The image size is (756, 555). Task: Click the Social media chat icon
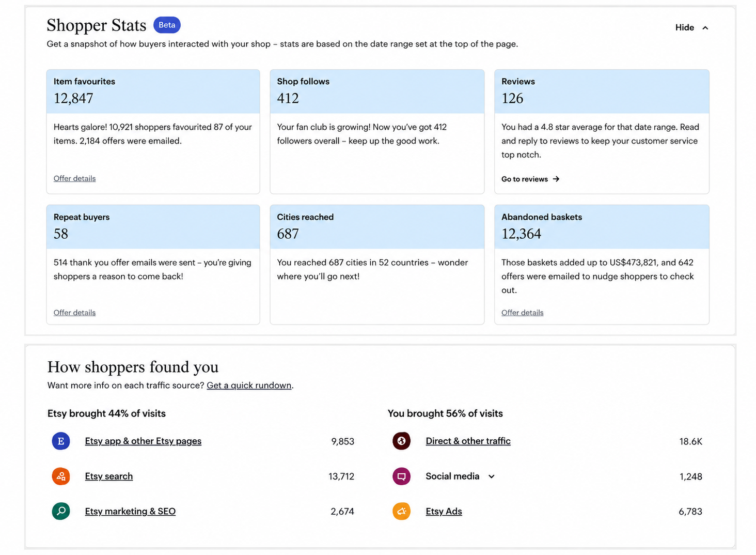401,476
